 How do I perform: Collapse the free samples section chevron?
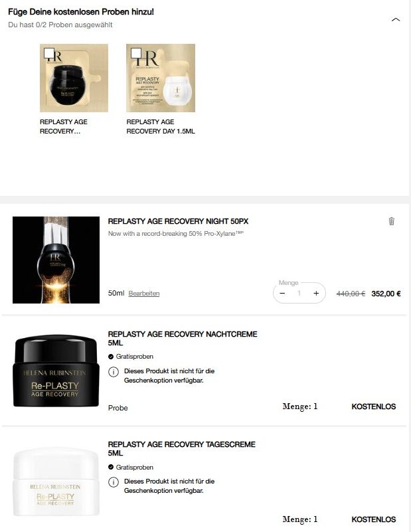point(396,20)
